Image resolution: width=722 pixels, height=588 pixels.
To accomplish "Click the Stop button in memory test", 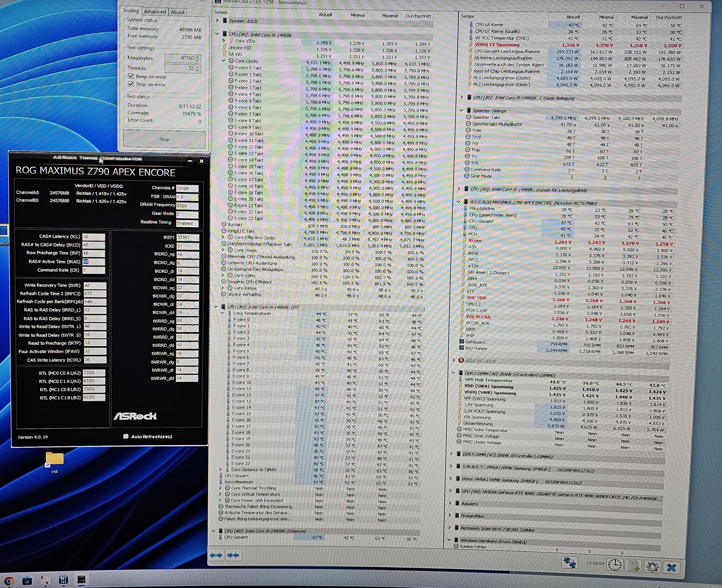I will click(x=164, y=139).
